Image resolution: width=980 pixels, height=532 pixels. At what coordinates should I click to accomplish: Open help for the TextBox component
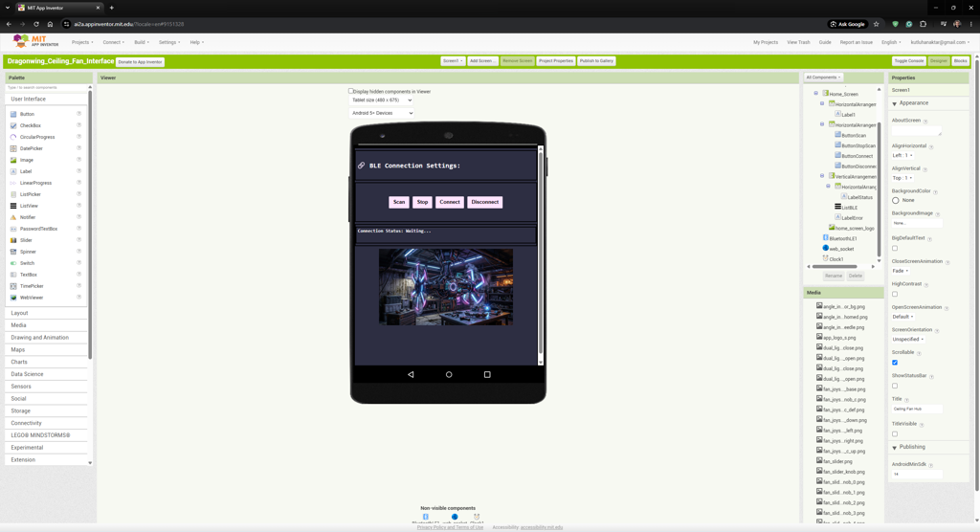pyautogui.click(x=78, y=275)
